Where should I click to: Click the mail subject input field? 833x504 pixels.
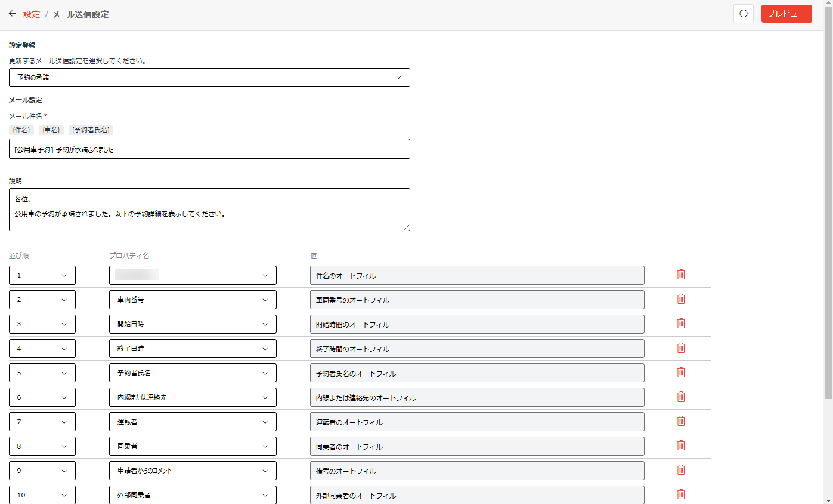[209, 149]
